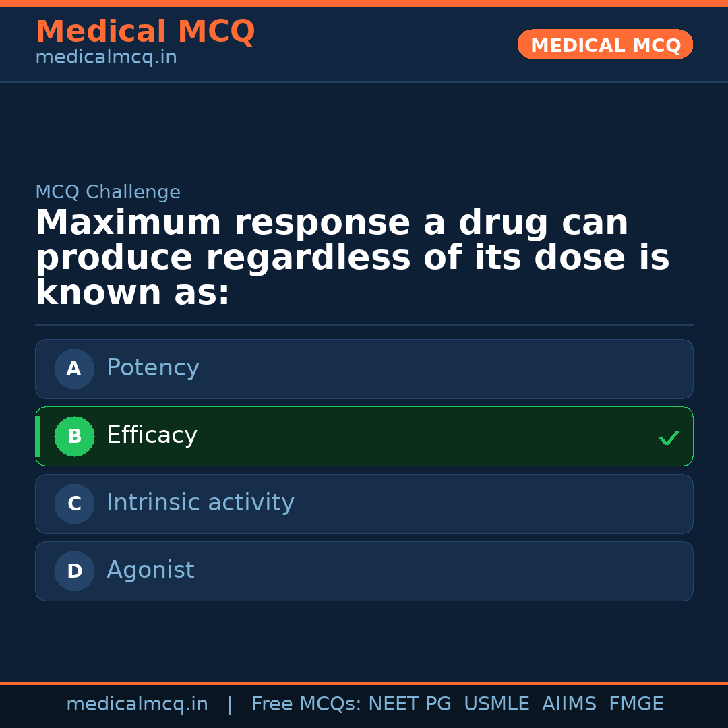Click the MCQ Challenge label
Viewport: 728px width, 728px height.
[x=108, y=193]
